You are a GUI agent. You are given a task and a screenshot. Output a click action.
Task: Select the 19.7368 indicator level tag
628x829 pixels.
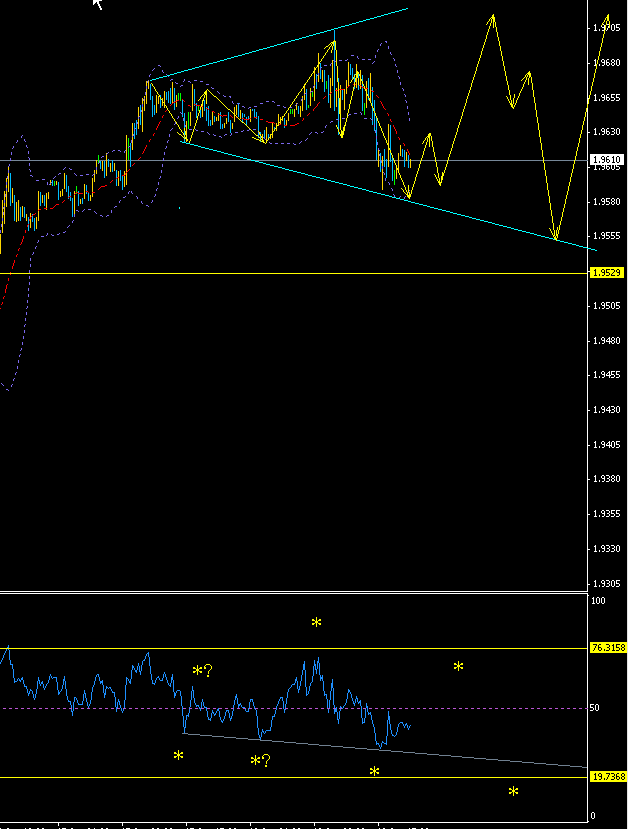pyautogui.click(x=609, y=777)
